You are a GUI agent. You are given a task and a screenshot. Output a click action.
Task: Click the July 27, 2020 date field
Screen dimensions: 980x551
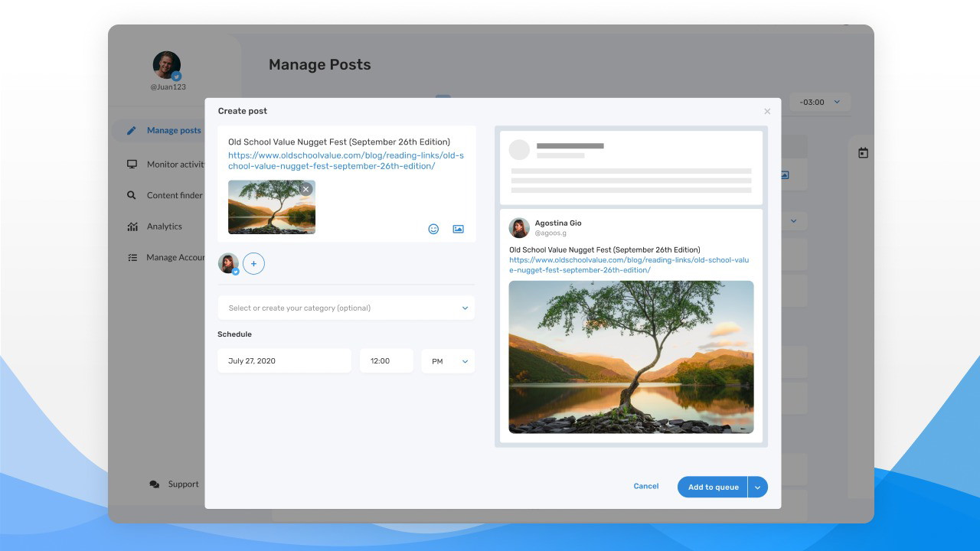[284, 361]
